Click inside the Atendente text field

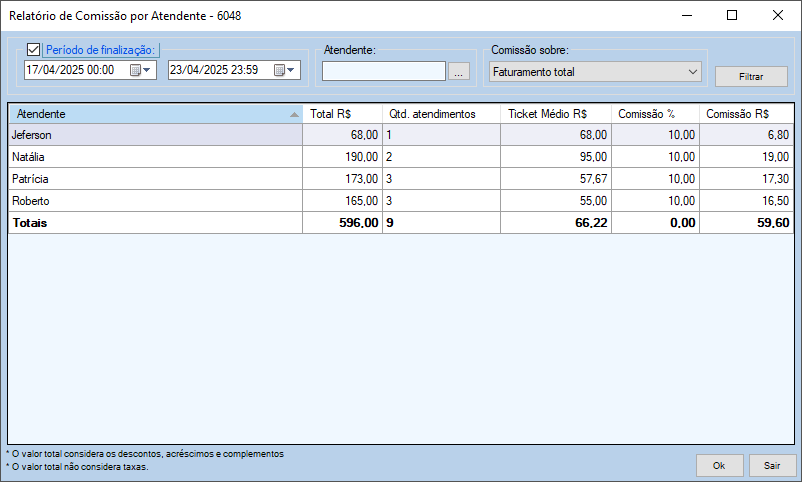pos(383,71)
